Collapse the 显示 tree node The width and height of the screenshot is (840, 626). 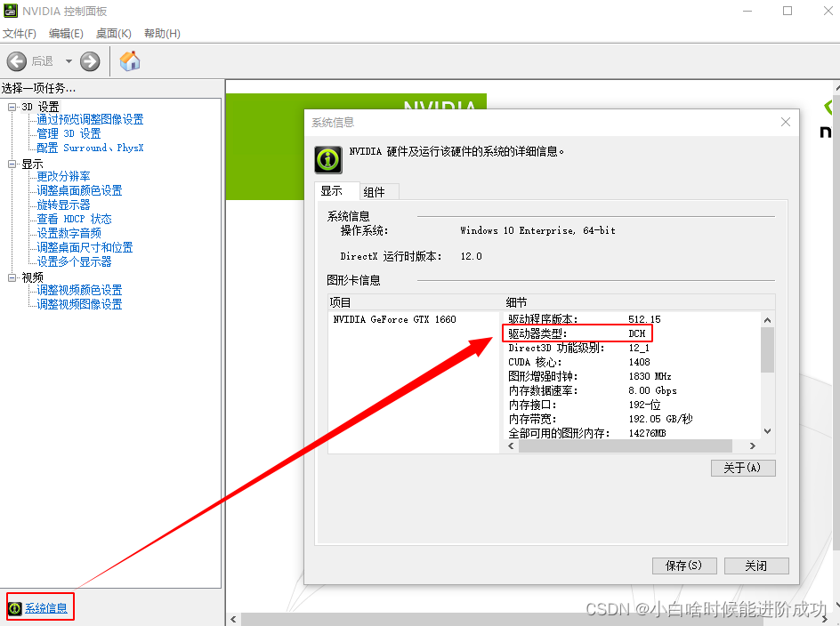[12, 164]
